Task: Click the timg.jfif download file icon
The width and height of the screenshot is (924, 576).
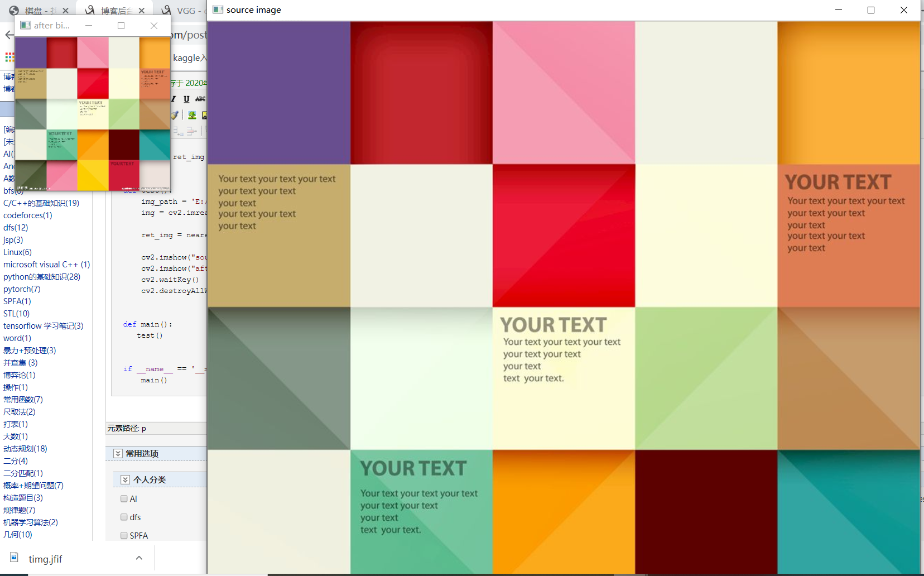Action: 15,558
